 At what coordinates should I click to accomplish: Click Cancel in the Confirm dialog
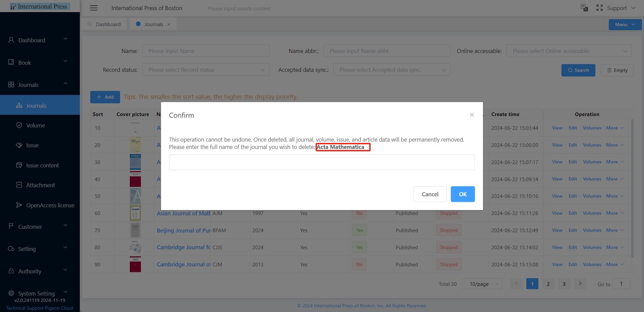[430, 194]
